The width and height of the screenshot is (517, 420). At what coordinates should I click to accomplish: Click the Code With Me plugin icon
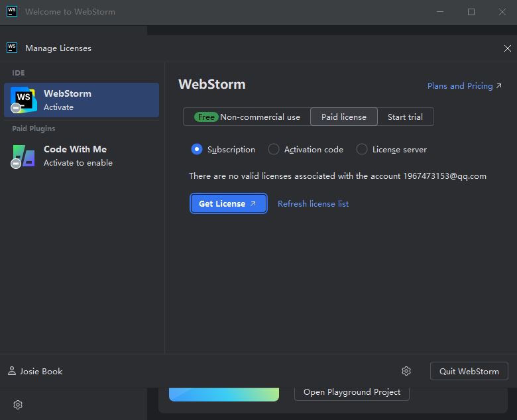pos(23,156)
